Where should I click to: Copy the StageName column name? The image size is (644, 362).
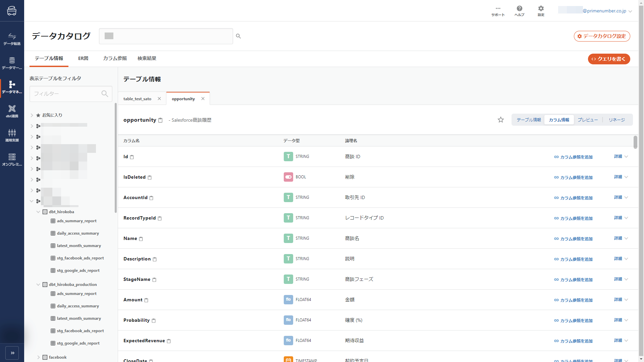point(154,280)
